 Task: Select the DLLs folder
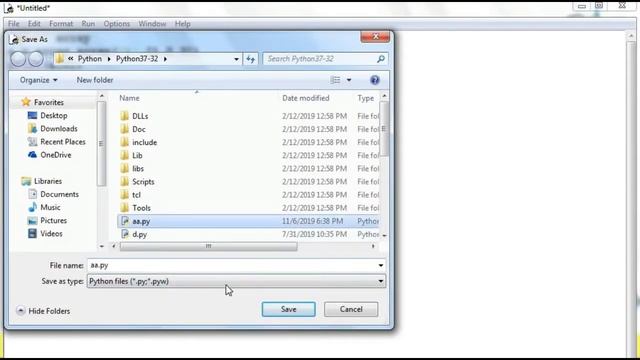click(140, 116)
